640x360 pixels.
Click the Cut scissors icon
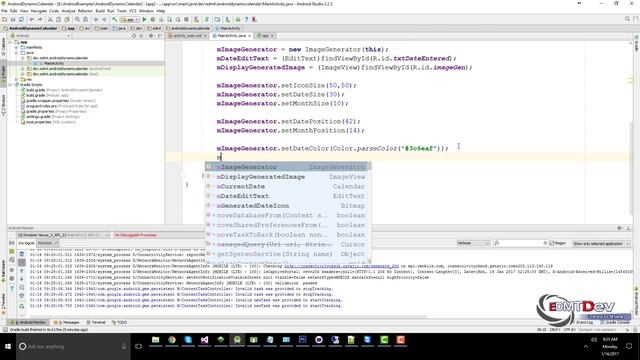pyautogui.click(x=50, y=20)
